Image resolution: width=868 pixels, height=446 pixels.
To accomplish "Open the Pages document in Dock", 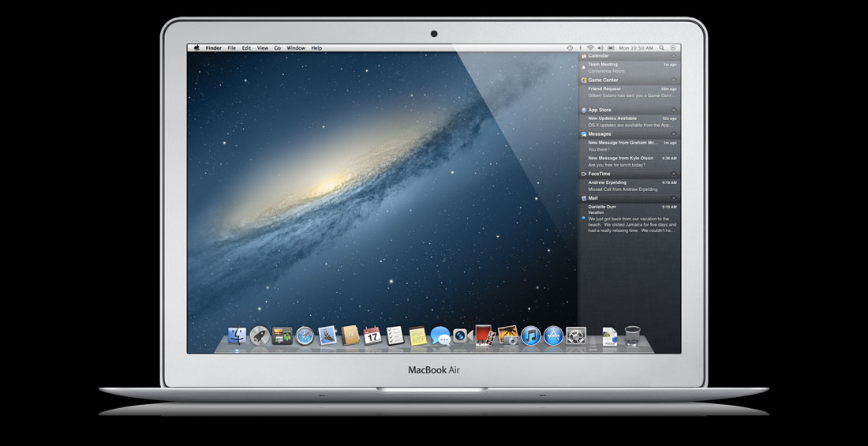I will pos(609,336).
